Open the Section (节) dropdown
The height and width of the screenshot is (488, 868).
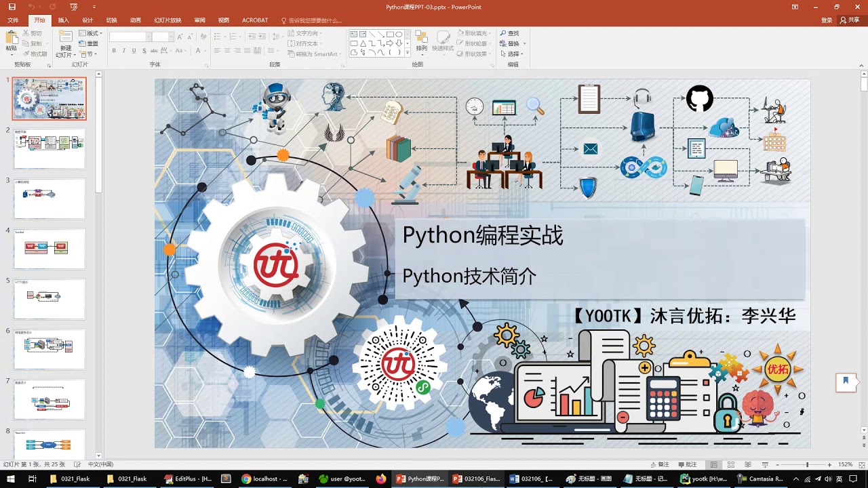point(87,54)
